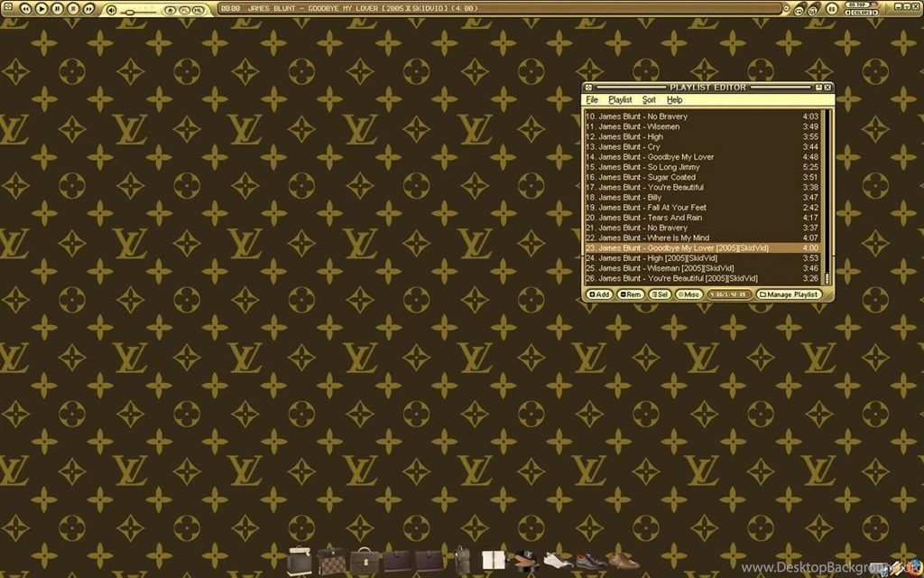This screenshot has width=924, height=578.
Task: Skip to the next track
Action: click(x=89, y=9)
